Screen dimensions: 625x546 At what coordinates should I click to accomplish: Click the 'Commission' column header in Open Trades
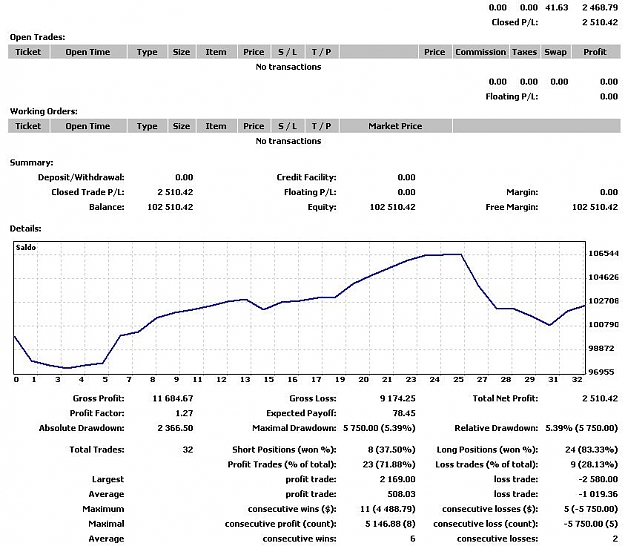[x=480, y=52]
